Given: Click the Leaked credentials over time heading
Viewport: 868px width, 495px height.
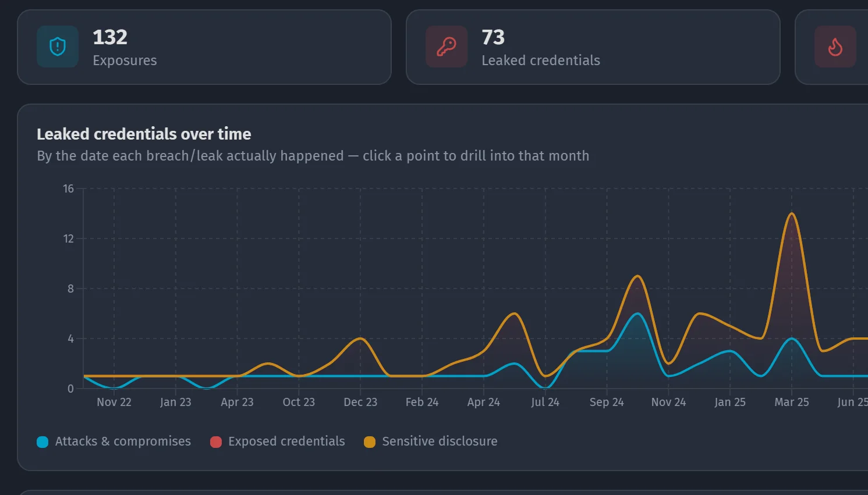Looking at the screenshot, I should [x=144, y=134].
